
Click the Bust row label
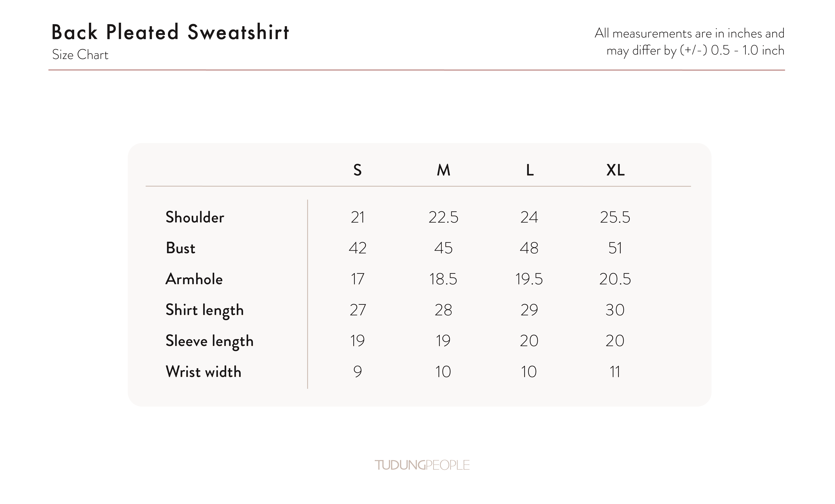[x=180, y=248]
